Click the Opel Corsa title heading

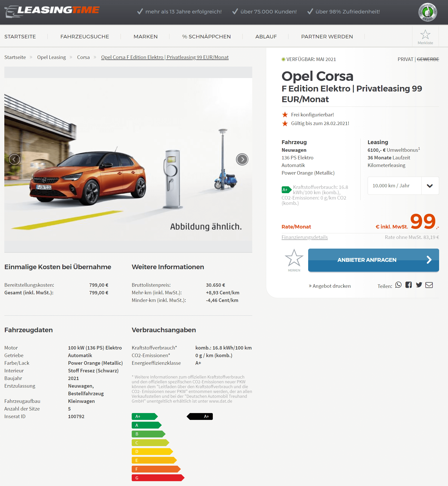click(x=317, y=76)
